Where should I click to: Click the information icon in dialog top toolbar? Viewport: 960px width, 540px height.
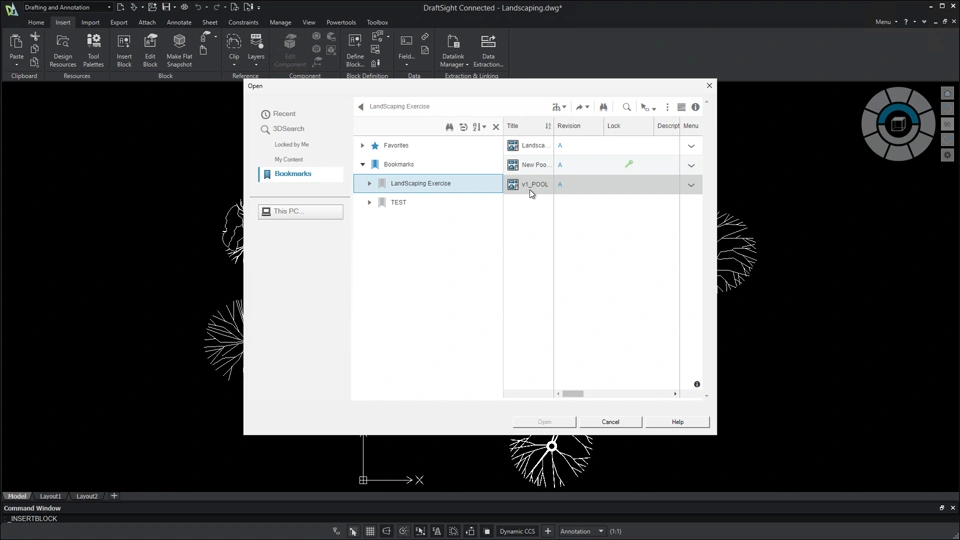pos(696,107)
